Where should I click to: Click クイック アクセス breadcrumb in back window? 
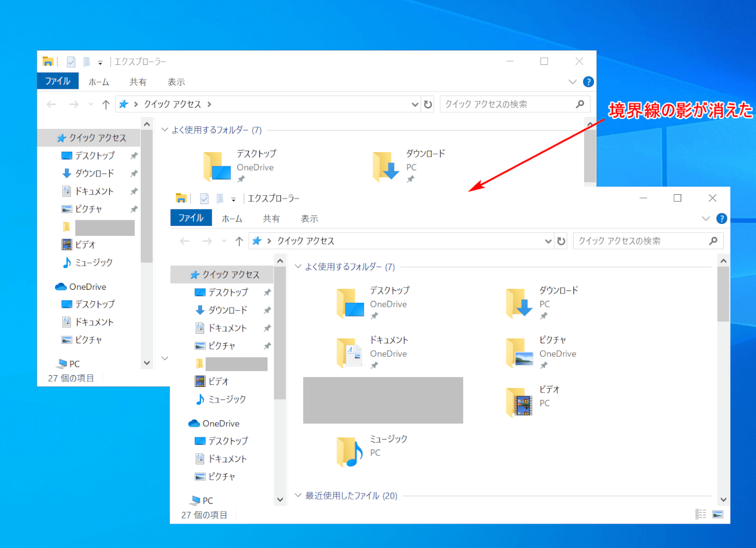172,104
